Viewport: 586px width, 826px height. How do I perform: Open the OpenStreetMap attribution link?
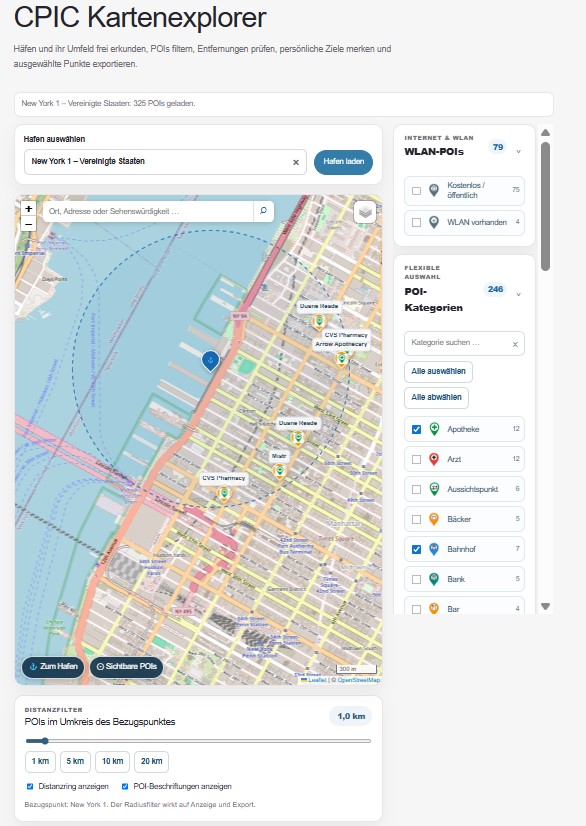[x=359, y=680]
